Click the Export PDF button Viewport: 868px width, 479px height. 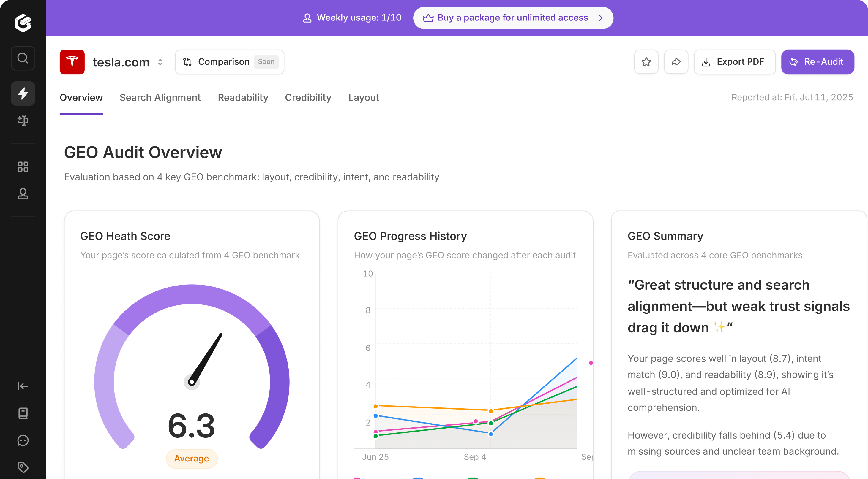[735, 62]
